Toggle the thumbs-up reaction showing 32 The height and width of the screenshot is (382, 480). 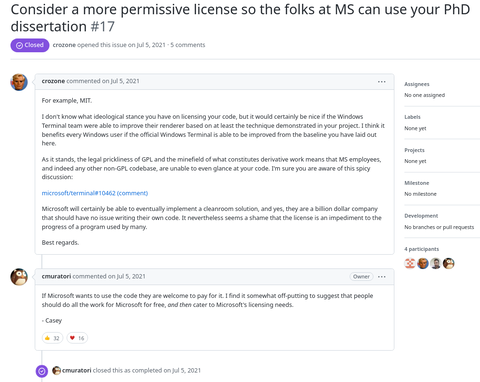click(52, 338)
